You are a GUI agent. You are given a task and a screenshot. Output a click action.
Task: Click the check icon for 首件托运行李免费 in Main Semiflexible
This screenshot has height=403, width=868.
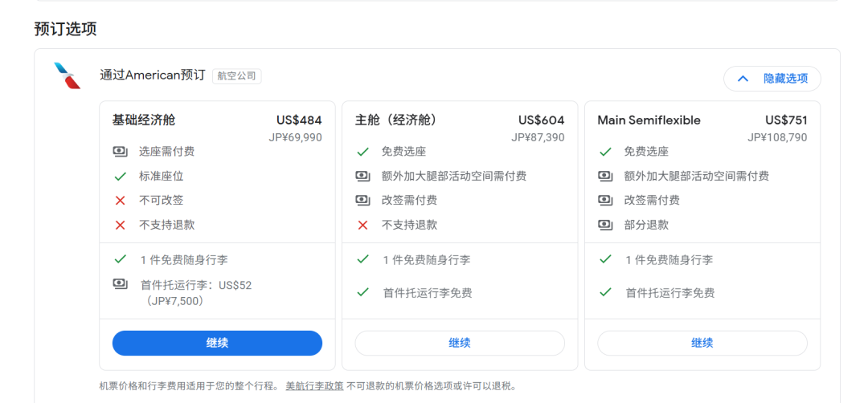pos(605,292)
